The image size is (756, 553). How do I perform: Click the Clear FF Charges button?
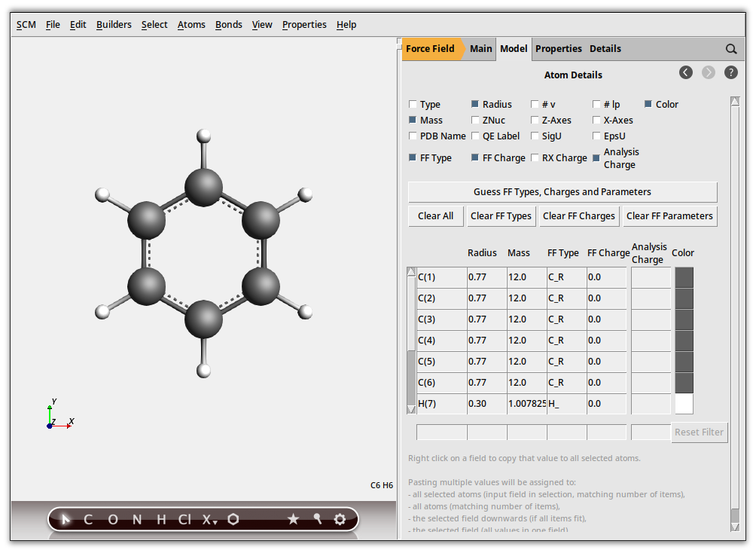[x=578, y=216]
